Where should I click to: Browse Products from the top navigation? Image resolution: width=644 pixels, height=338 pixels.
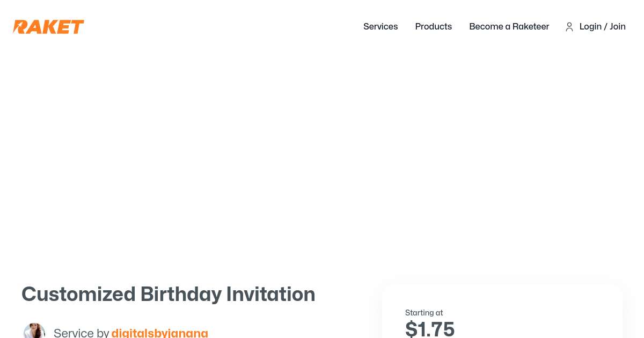433,26
